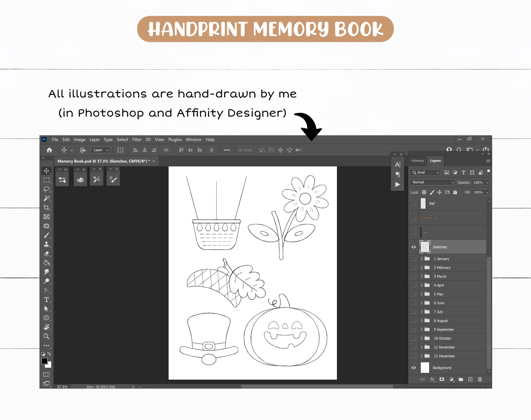Toggle visibility of the Background layer
The image size is (531, 420).
tap(413, 368)
